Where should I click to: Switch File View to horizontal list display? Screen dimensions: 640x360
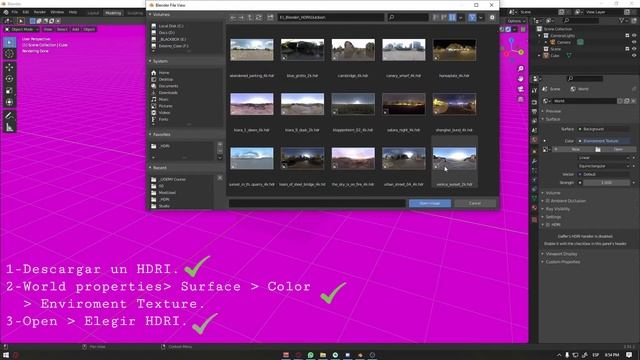point(444,18)
